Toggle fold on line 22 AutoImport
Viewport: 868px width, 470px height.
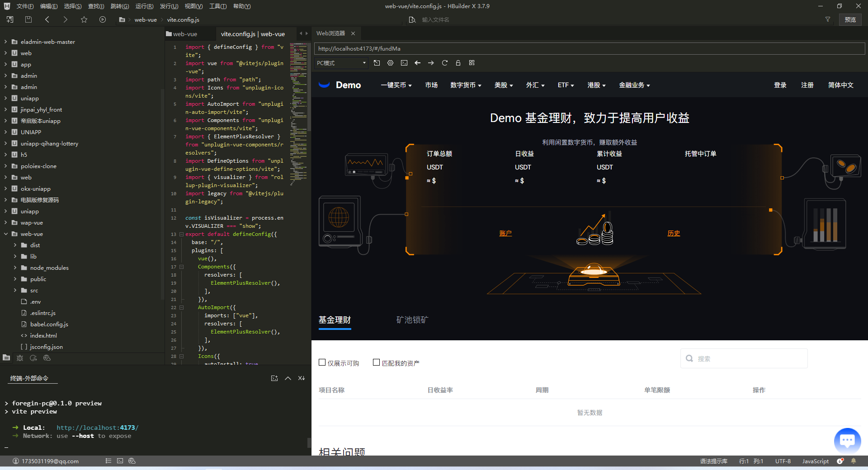[181, 307]
